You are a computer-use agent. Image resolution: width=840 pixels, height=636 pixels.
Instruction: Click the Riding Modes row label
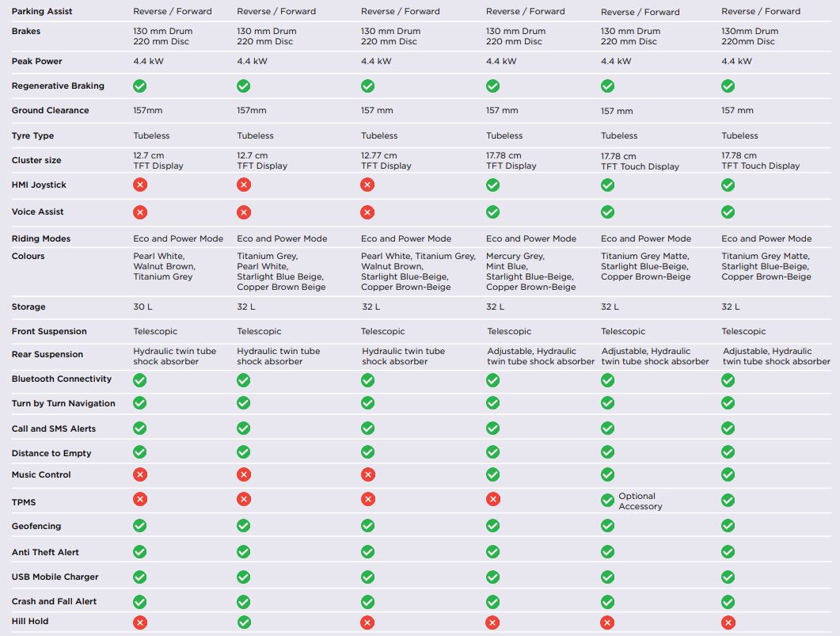(x=41, y=238)
